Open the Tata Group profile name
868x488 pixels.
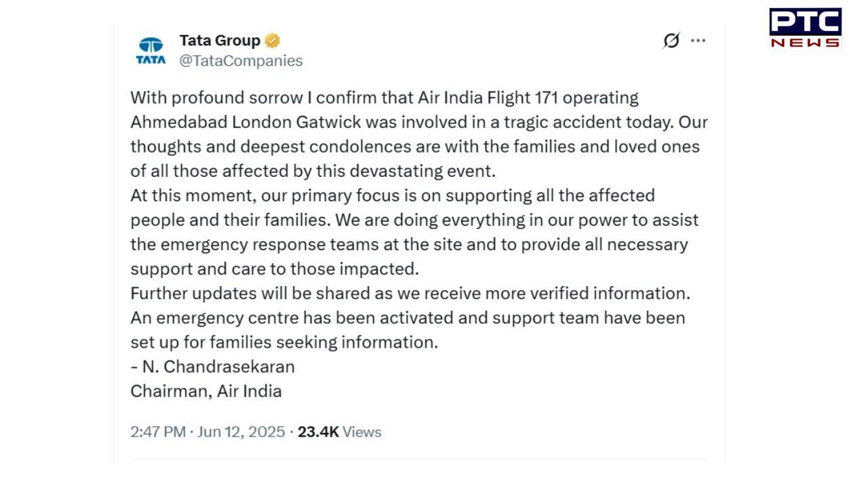219,41
